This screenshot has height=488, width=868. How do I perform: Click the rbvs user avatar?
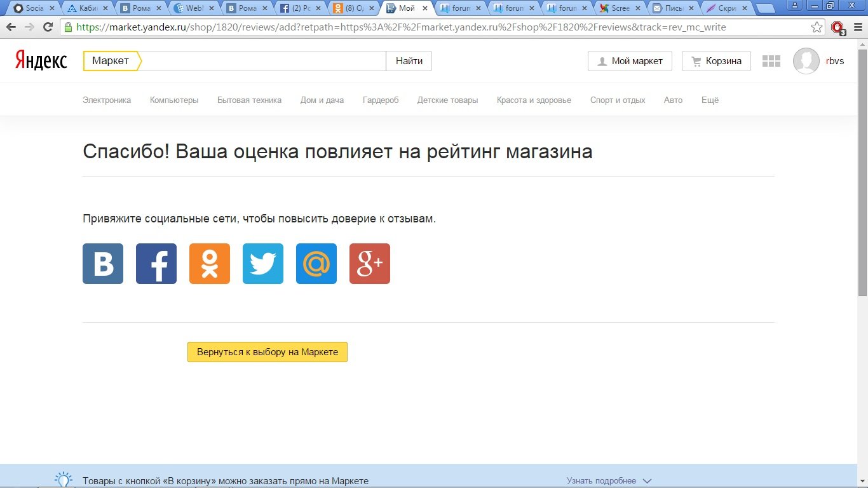click(x=806, y=61)
